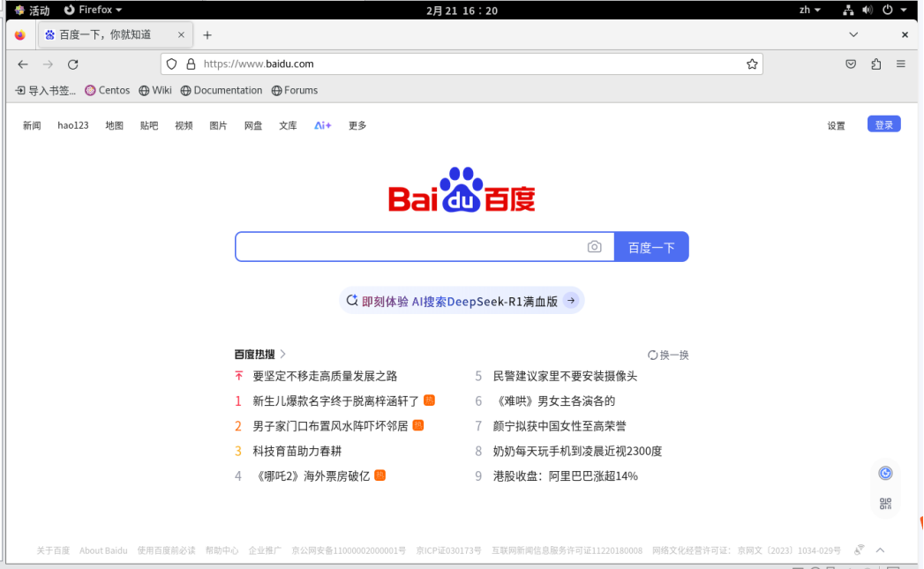
Task: Open the hao123 navigation link
Action: 73,125
